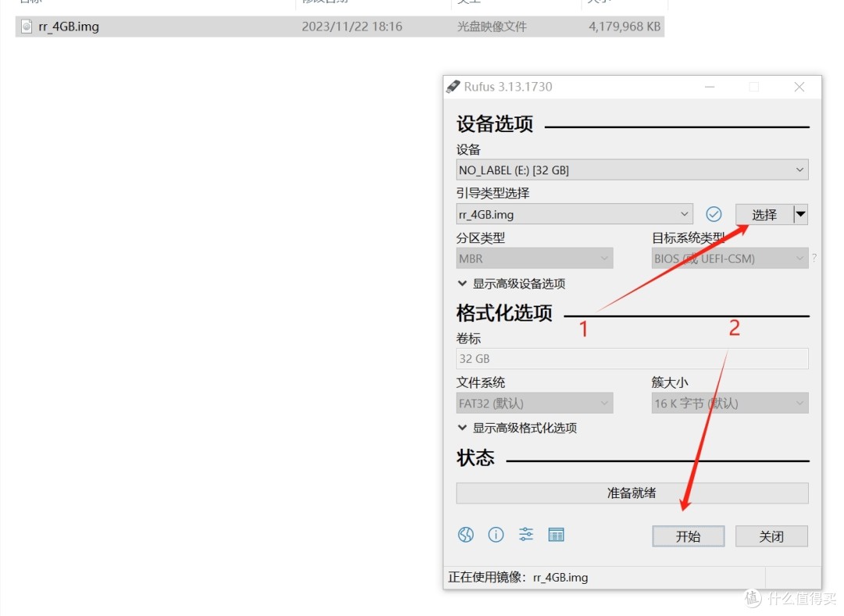Click the 选择 button

(x=764, y=214)
